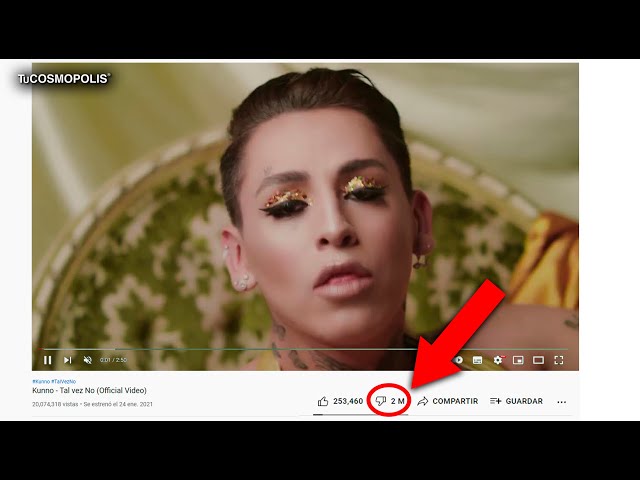Image resolution: width=640 pixels, height=480 pixels.
Task: Open video settings gear
Action: [x=498, y=360]
